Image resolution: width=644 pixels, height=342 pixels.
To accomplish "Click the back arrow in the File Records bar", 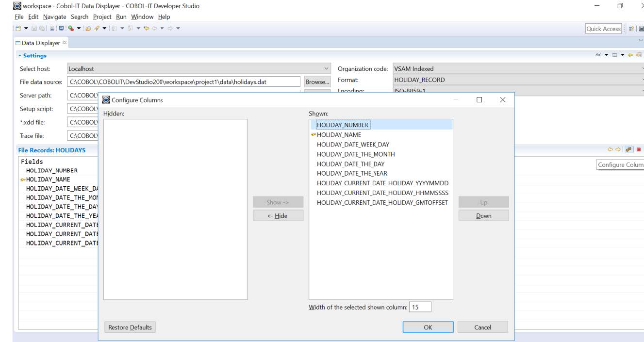I will 611,149.
